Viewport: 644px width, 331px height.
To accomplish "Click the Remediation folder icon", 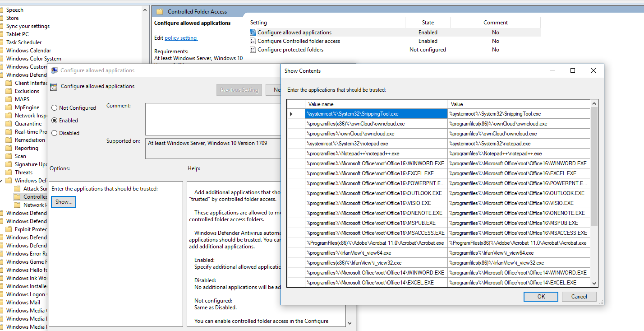I will tap(9, 140).
